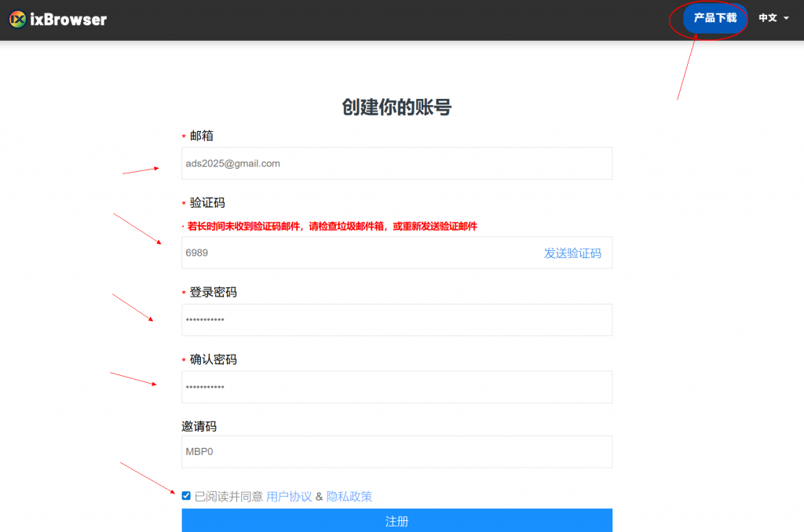This screenshot has width=804, height=532.
Task: Open the 用户协议 user agreement link
Action: [x=289, y=496]
